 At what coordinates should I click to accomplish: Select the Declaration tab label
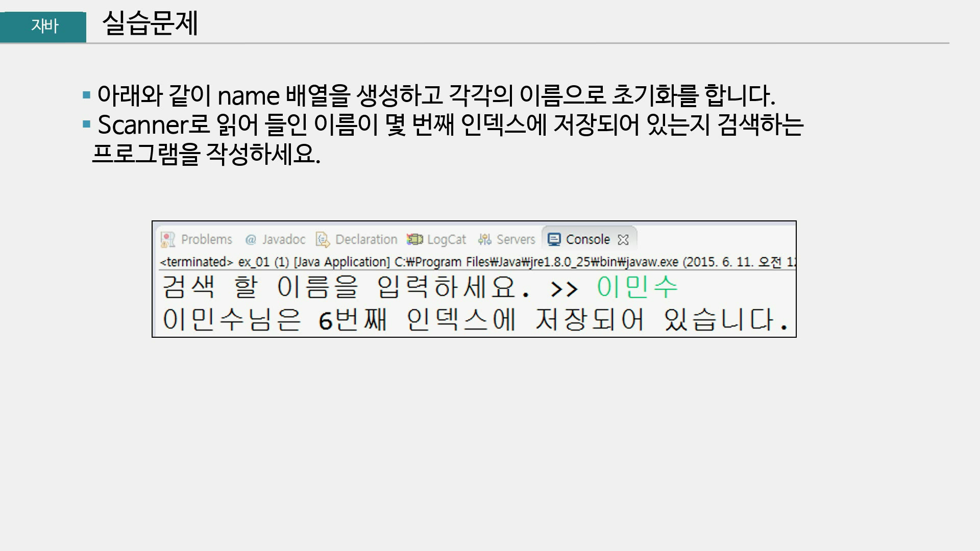pyautogui.click(x=366, y=239)
